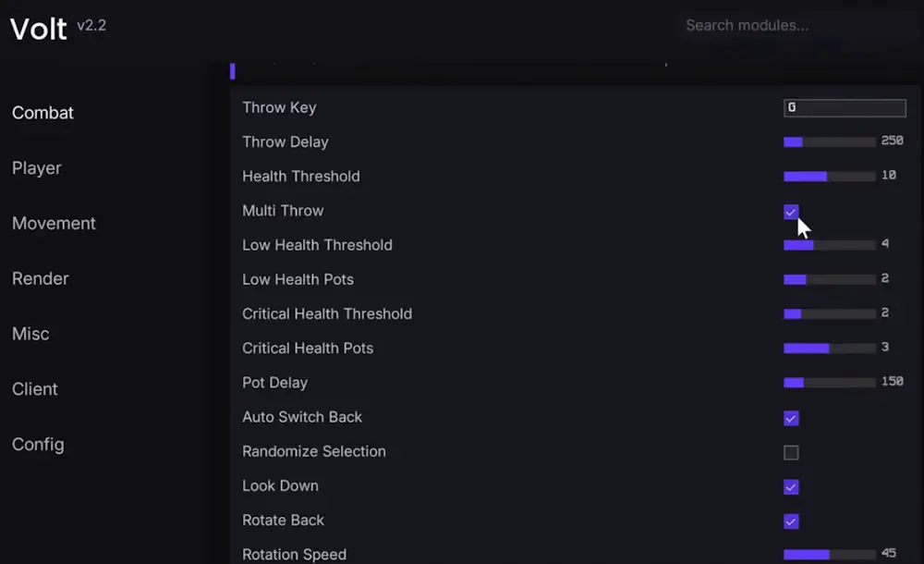The image size is (924, 564).
Task: Go to the Misc category
Action: [30, 334]
